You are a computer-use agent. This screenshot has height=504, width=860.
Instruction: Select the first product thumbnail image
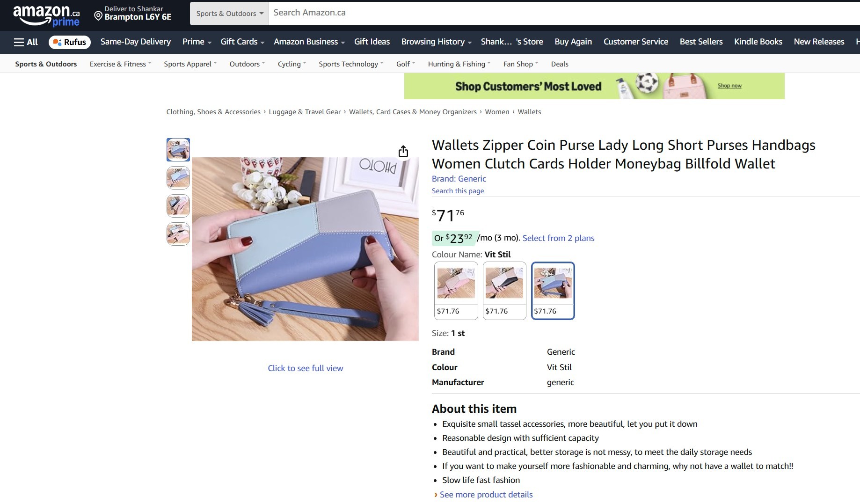[178, 150]
